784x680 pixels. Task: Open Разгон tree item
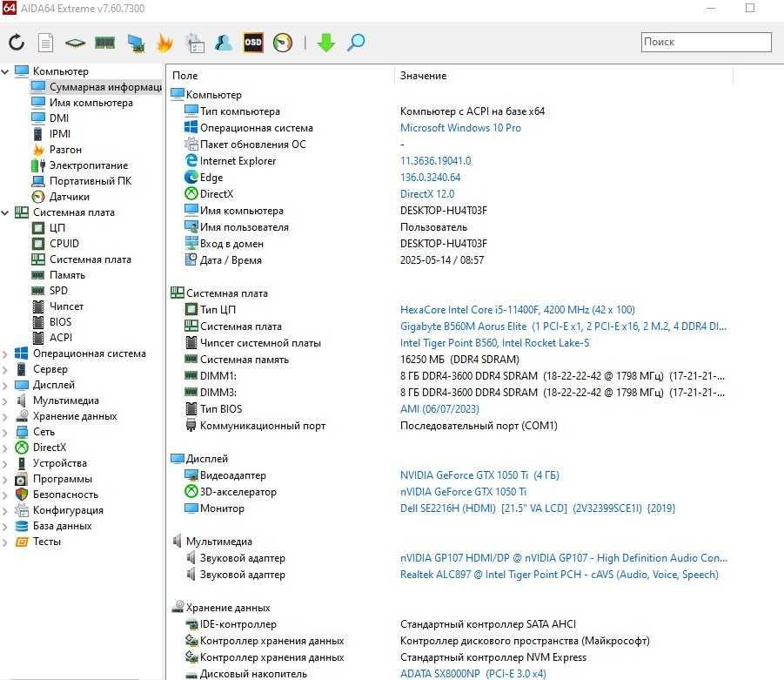(x=65, y=150)
